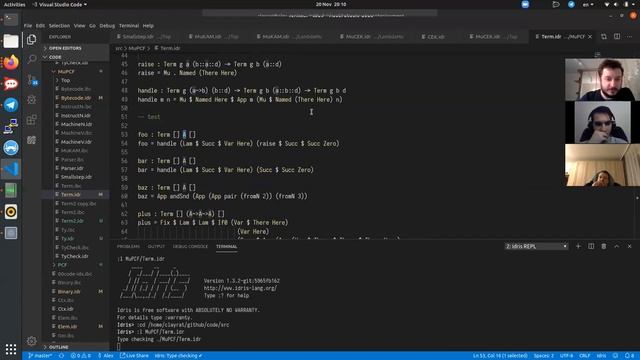
Task: Open the Source Control view
Action: tap(32, 80)
